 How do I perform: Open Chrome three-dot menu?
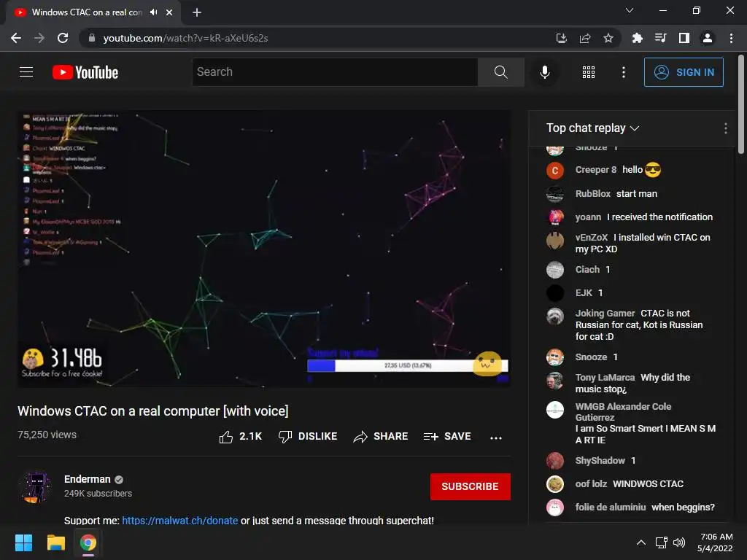[731, 38]
